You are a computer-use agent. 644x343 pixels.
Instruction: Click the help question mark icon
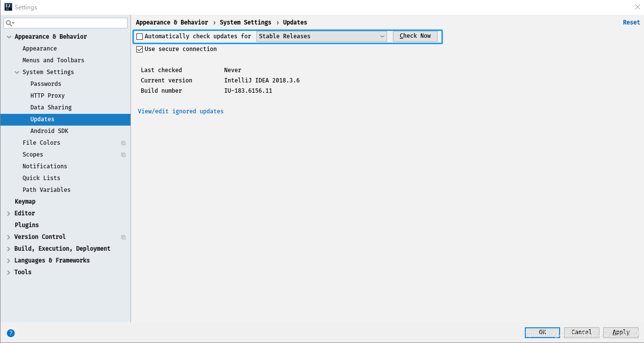click(11, 333)
